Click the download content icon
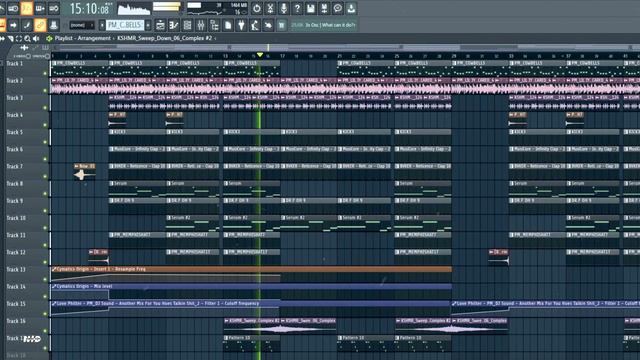The width and height of the screenshot is (640, 360). pos(351,8)
